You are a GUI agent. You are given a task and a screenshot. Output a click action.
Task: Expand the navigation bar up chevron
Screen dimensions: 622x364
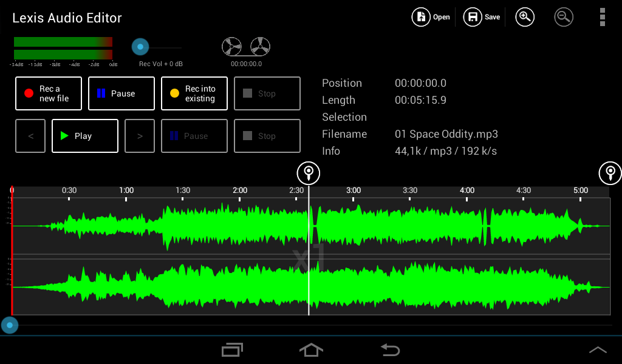[x=598, y=349]
